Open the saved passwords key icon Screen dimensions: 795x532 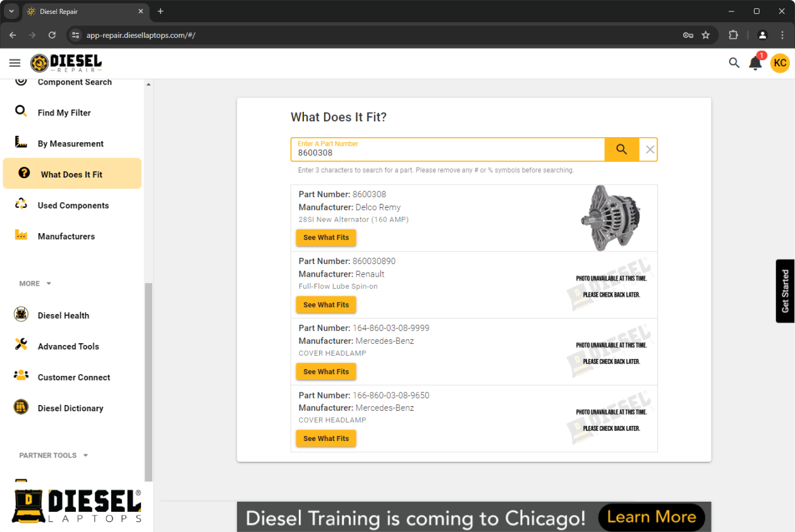click(688, 35)
